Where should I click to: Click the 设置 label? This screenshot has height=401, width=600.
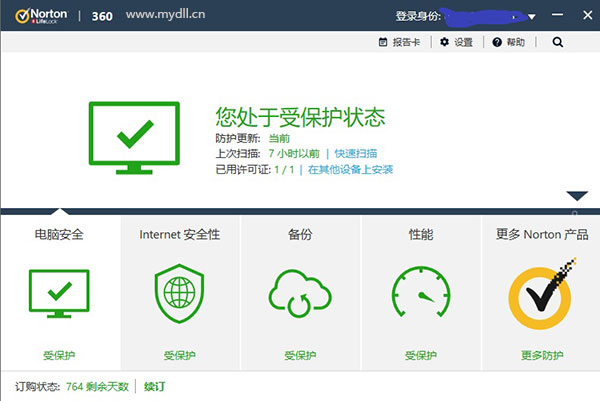[x=463, y=42]
